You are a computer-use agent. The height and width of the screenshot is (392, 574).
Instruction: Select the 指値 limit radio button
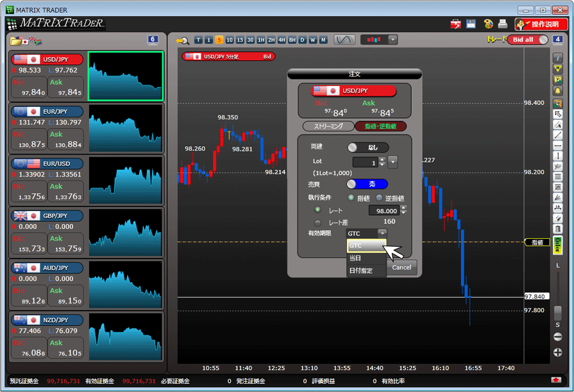(x=351, y=198)
